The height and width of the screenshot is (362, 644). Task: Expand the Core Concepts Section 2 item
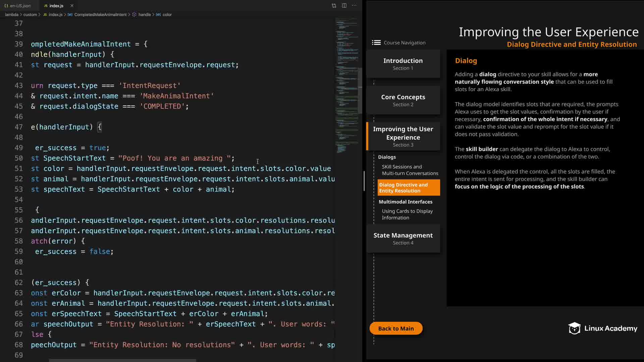point(403,100)
